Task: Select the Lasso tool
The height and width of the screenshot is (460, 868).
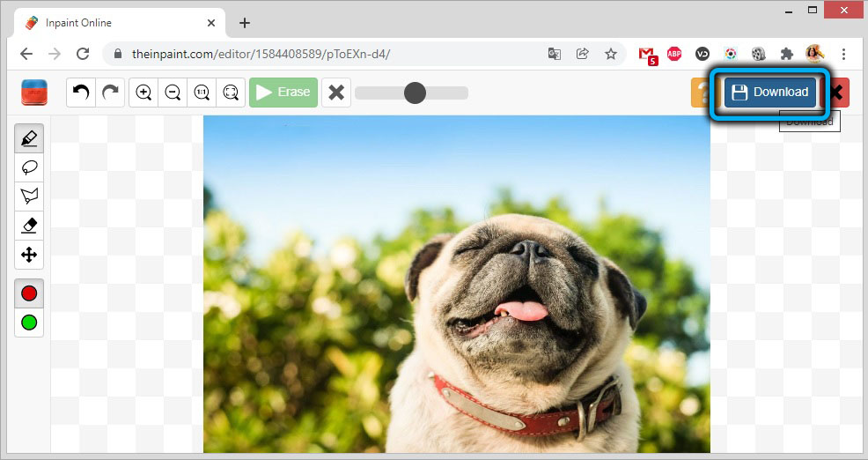Action: coord(29,167)
